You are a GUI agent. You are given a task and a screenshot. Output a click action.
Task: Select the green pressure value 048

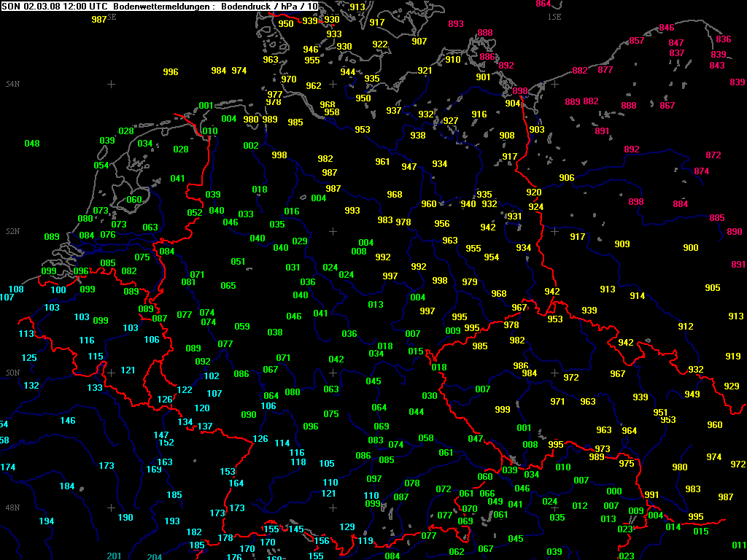[32, 144]
